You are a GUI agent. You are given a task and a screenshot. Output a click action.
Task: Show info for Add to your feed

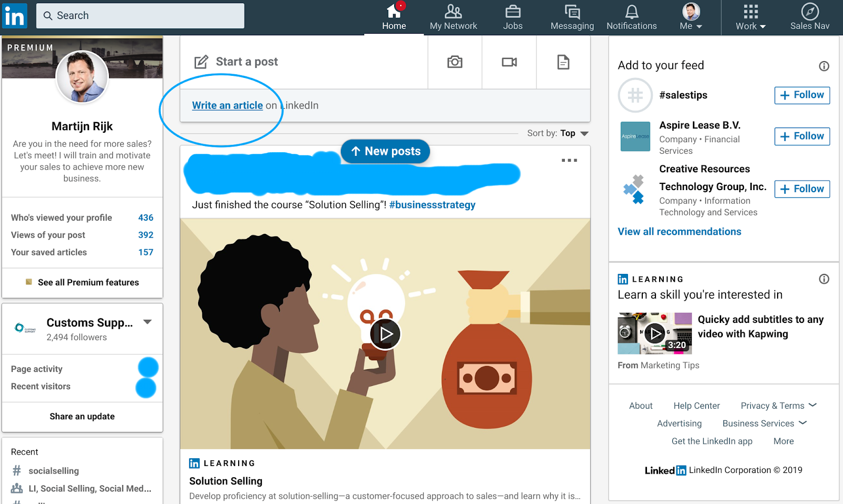click(x=824, y=66)
